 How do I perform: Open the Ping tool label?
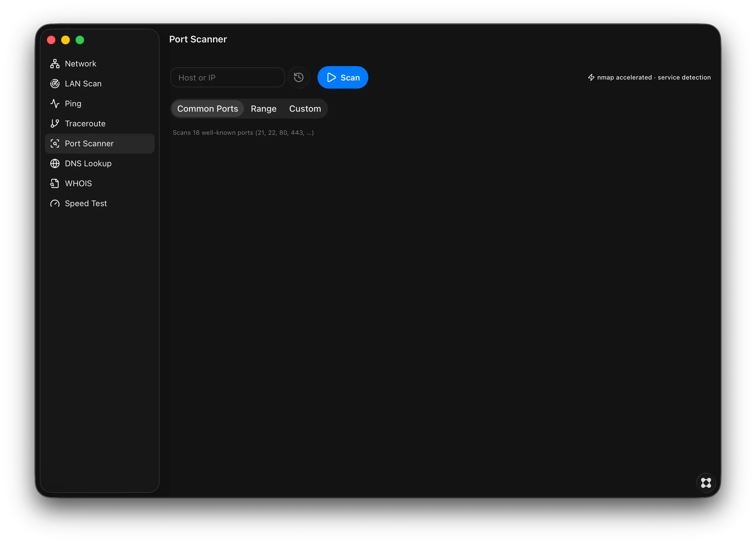click(x=73, y=104)
